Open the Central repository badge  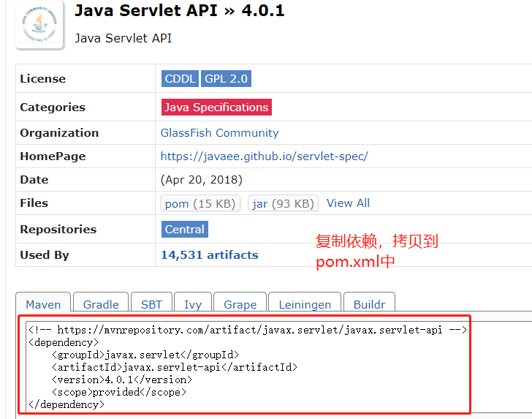185,229
